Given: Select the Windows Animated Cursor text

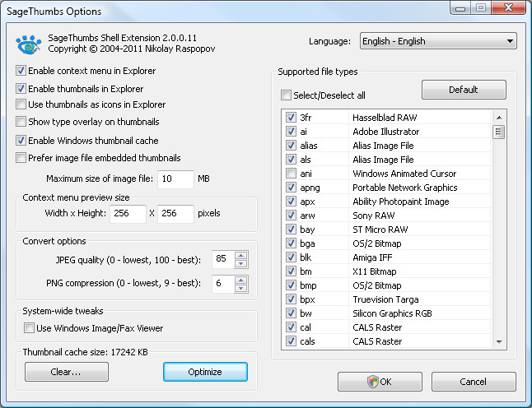Looking at the screenshot, I should tap(404, 174).
